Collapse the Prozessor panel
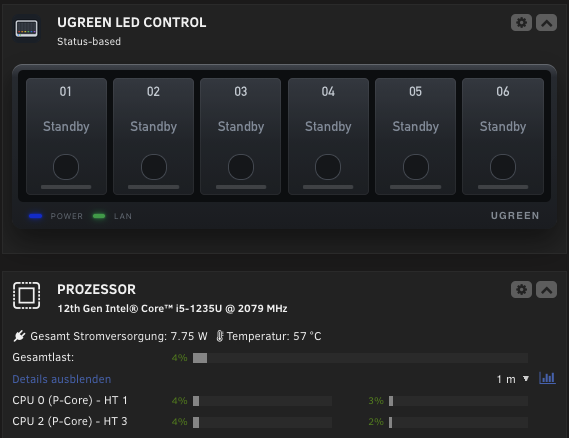Viewport: 569px width, 438px height. [547, 290]
